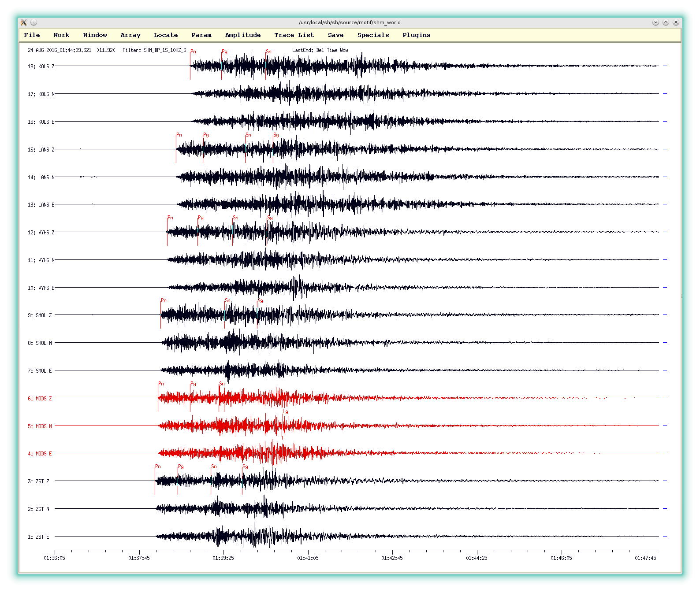Click the X11 application icon in title bar
This screenshot has width=700, height=592.
click(x=24, y=22)
